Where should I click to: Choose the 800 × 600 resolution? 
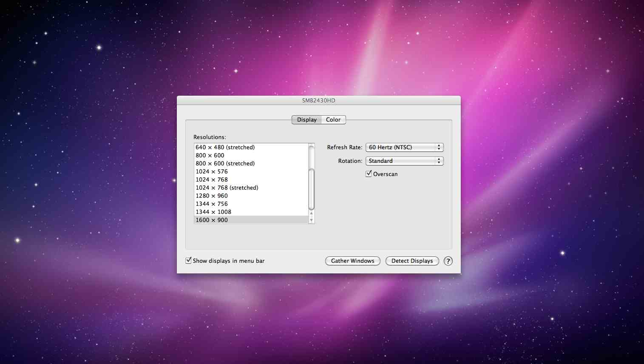(x=210, y=156)
